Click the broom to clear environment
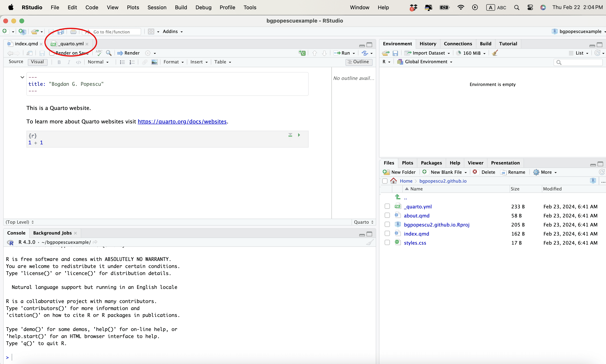Image resolution: width=606 pixels, height=364 pixels. click(495, 53)
